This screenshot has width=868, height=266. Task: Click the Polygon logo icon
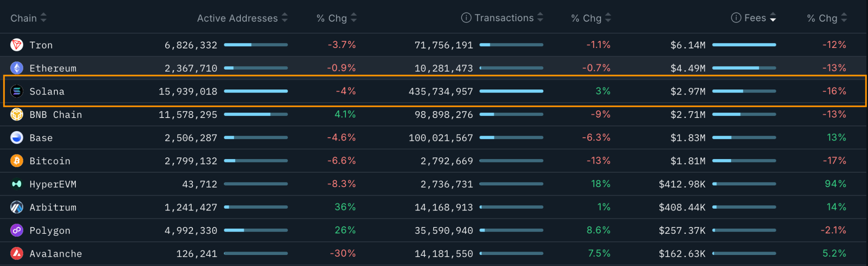tap(17, 230)
